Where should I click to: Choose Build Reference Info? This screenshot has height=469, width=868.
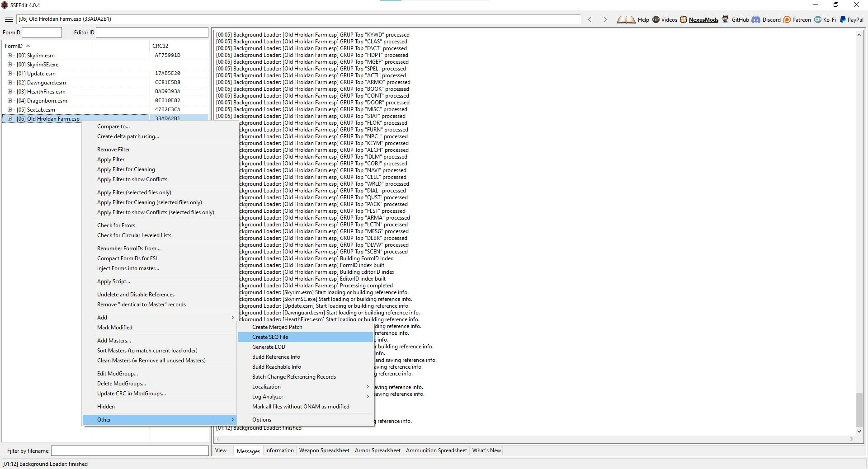(x=306, y=357)
